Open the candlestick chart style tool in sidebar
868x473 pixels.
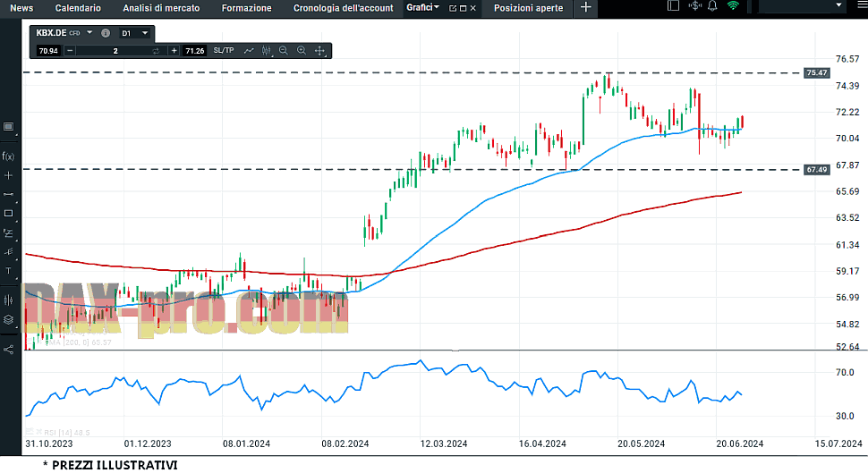8,300
